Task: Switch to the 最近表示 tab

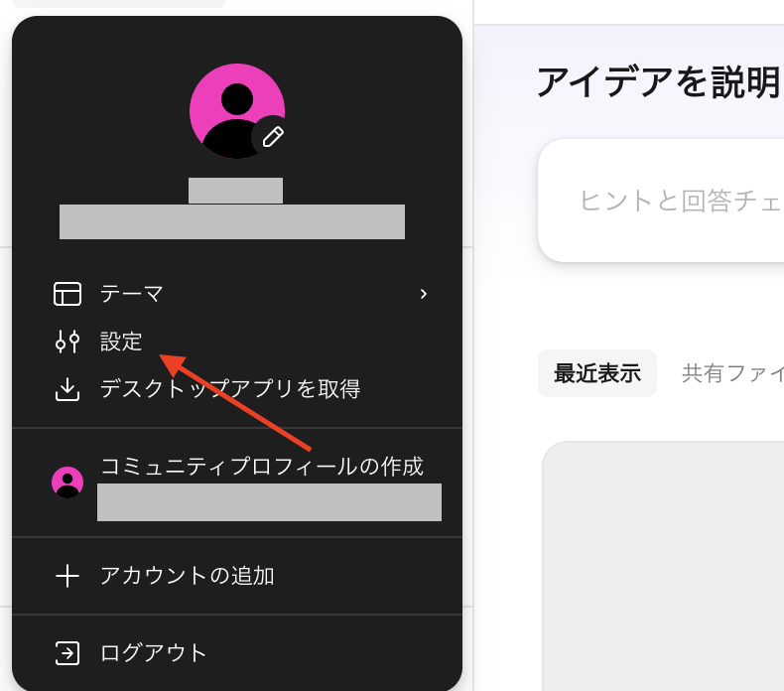Action: click(x=597, y=373)
